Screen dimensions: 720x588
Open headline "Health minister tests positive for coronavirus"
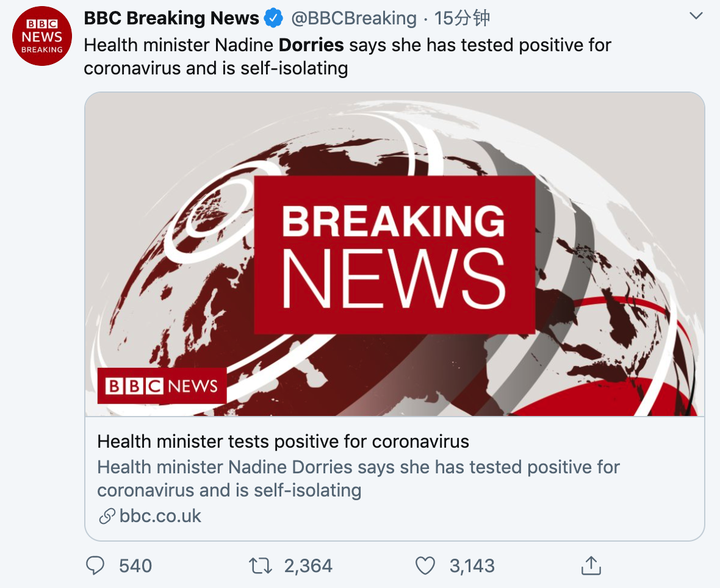click(283, 441)
